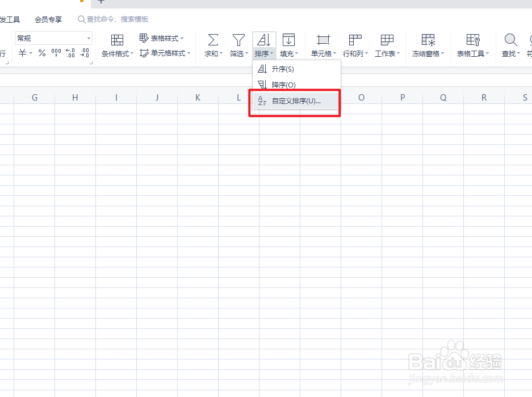Click the Table Tools (表格工具) icon
The height and width of the screenshot is (397, 532).
click(473, 40)
